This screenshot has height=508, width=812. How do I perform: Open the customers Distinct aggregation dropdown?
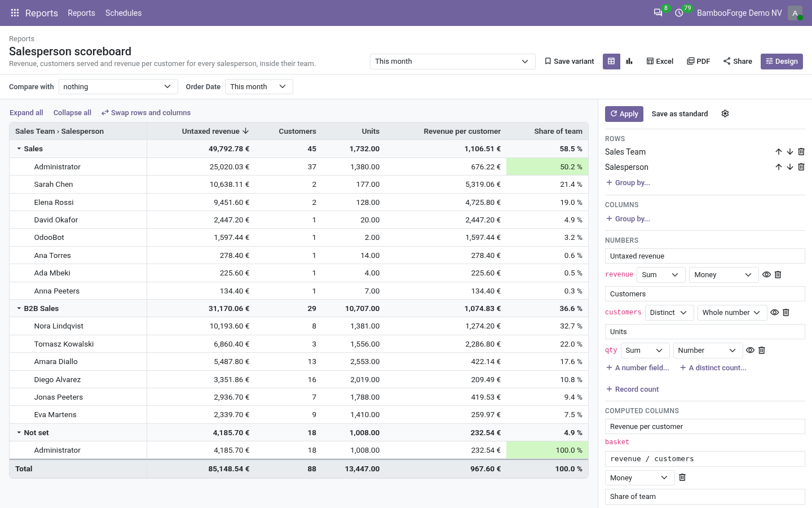pos(669,313)
